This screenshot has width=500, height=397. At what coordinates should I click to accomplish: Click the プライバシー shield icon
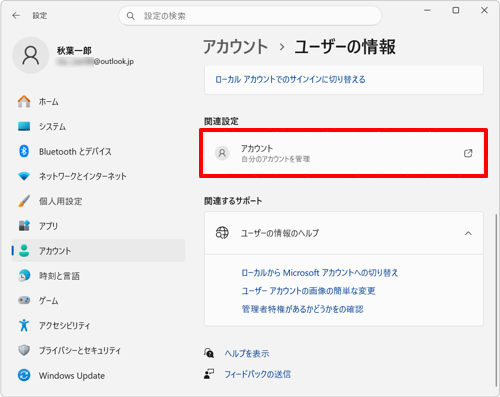24,350
